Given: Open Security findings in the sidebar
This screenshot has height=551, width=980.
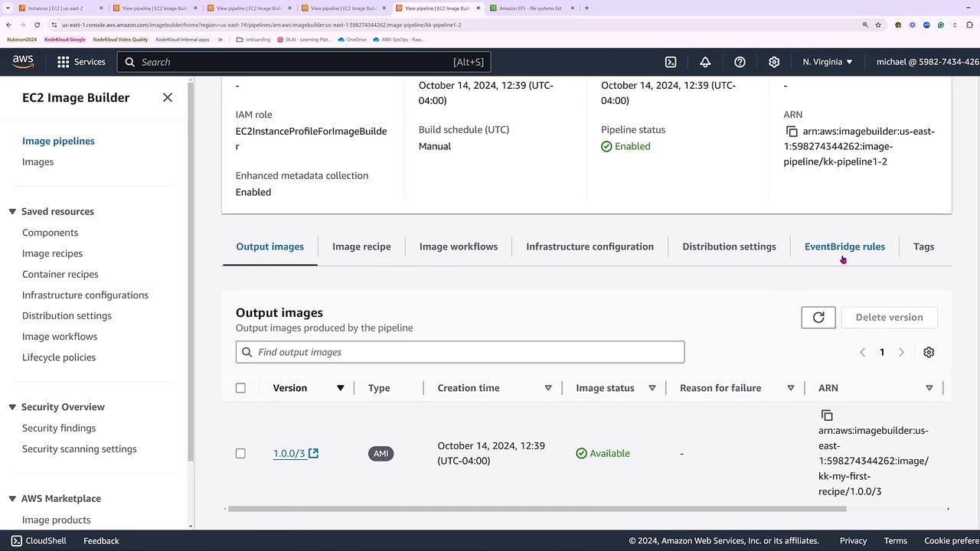Looking at the screenshot, I should [59, 428].
